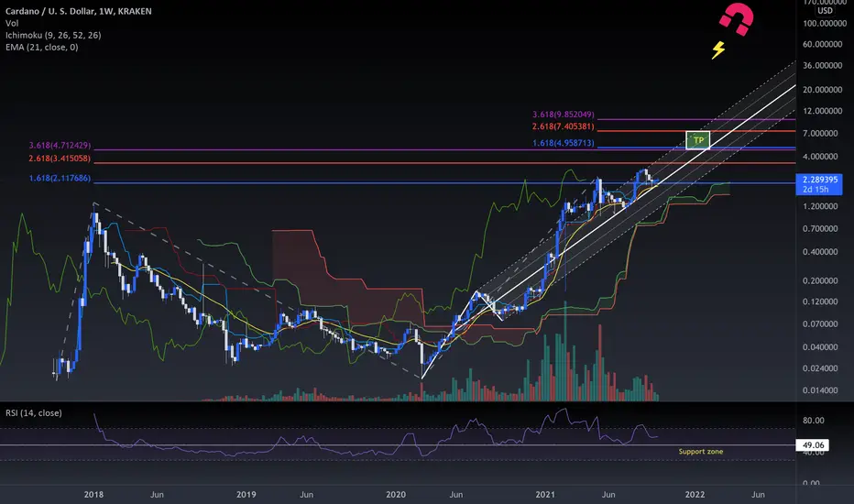Click the 12.000000 price axis label
This screenshot has height=504, width=854.
click(823, 111)
